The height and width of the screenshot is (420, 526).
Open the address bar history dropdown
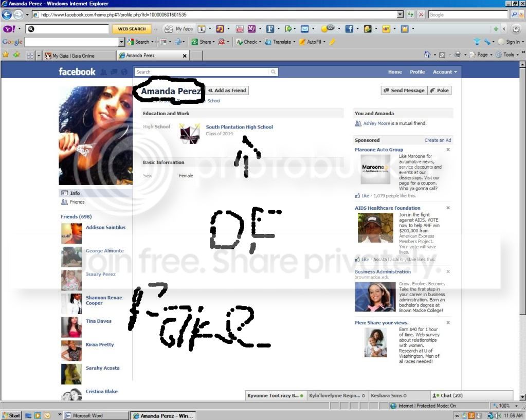[400, 14]
